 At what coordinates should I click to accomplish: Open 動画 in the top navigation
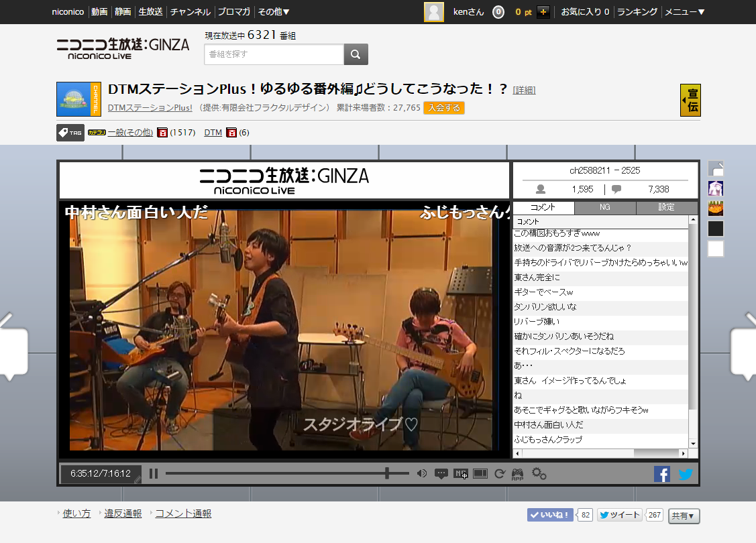click(x=99, y=12)
